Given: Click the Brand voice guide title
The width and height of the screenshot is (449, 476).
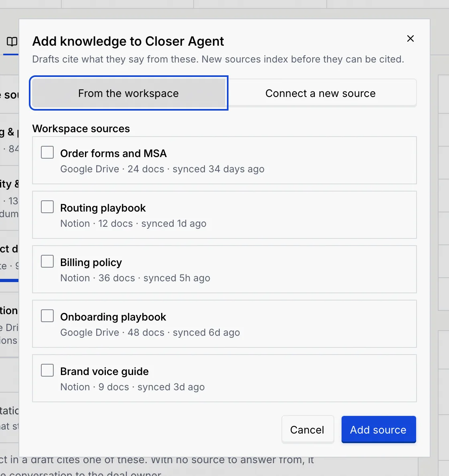Looking at the screenshot, I should pyautogui.click(x=105, y=371).
